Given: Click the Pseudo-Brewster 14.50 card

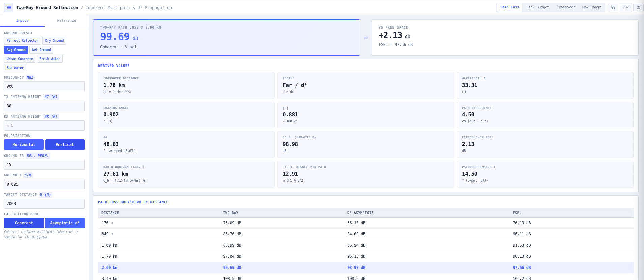Looking at the screenshot, I should coord(545,174).
